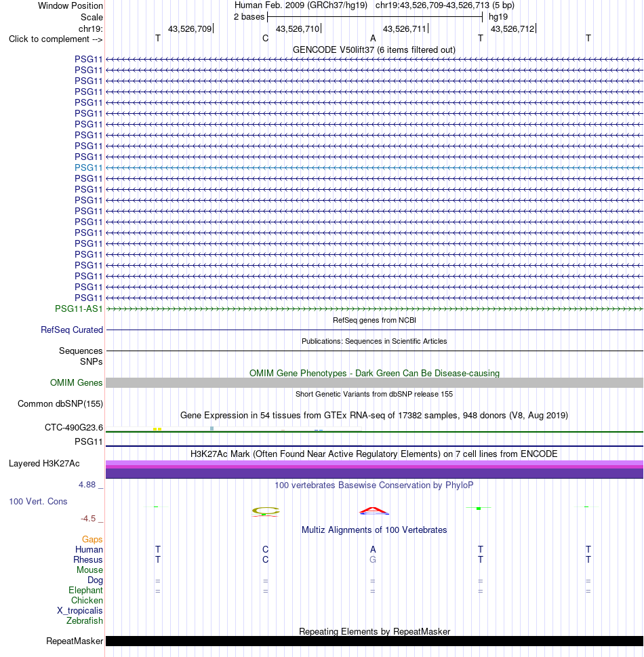Click position label 43,526,710
The width and height of the screenshot is (644, 657).
click(298, 29)
